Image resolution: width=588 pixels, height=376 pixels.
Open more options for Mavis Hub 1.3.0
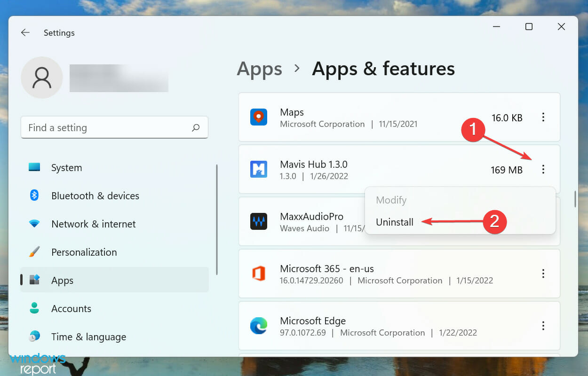(x=543, y=169)
